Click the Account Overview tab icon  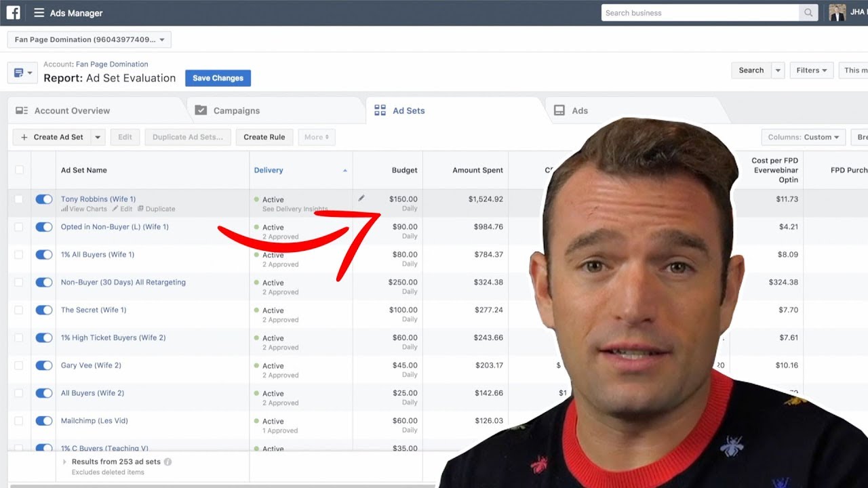click(22, 110)
